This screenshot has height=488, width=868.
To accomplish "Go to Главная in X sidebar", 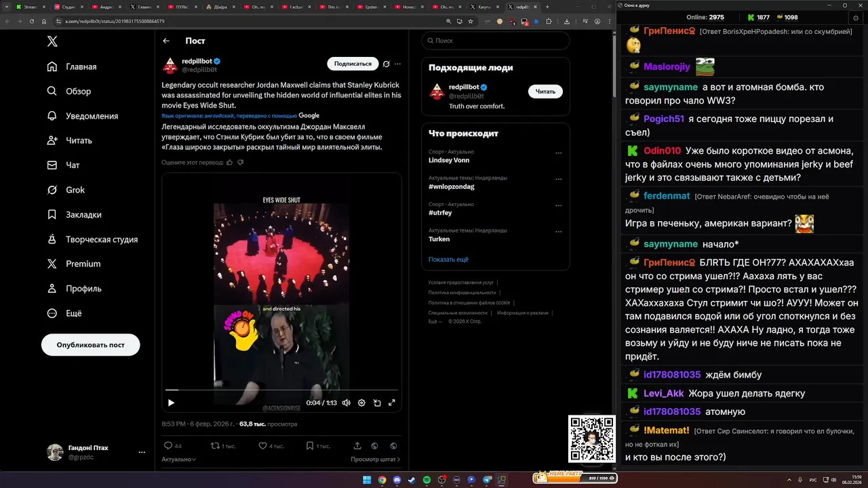I will (72, 66).
